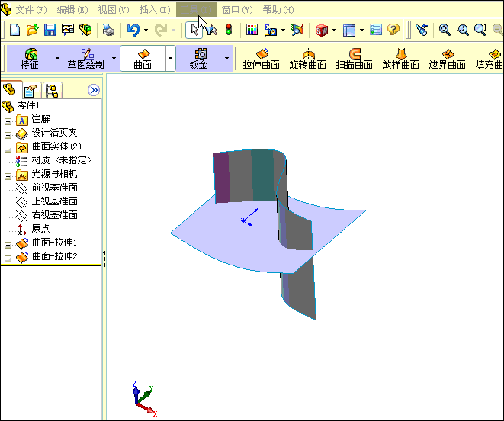Click the Make Drawing from Part icon
Image resolution: width=504 pixels, height=421 pixels.
(68, 30)
